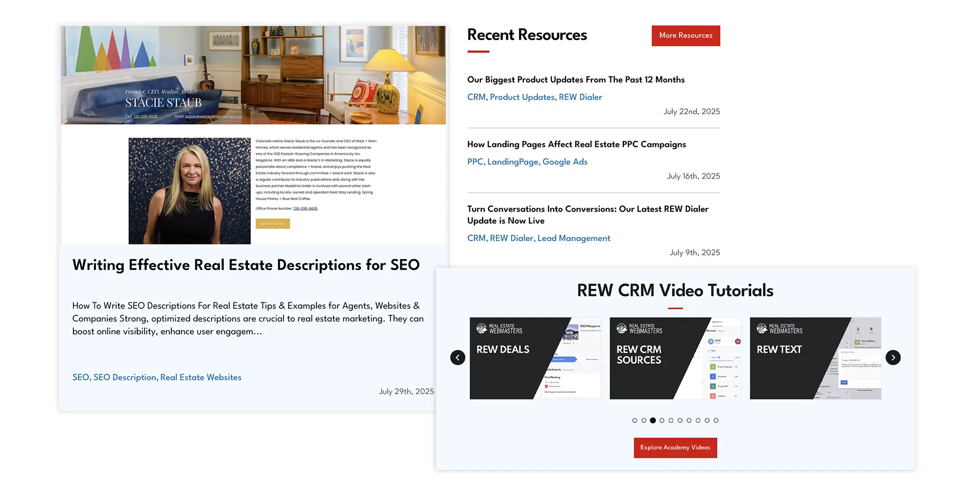Open the REW Dialer update article
This screenshot has width=980, height=493.
click(588, 215)
